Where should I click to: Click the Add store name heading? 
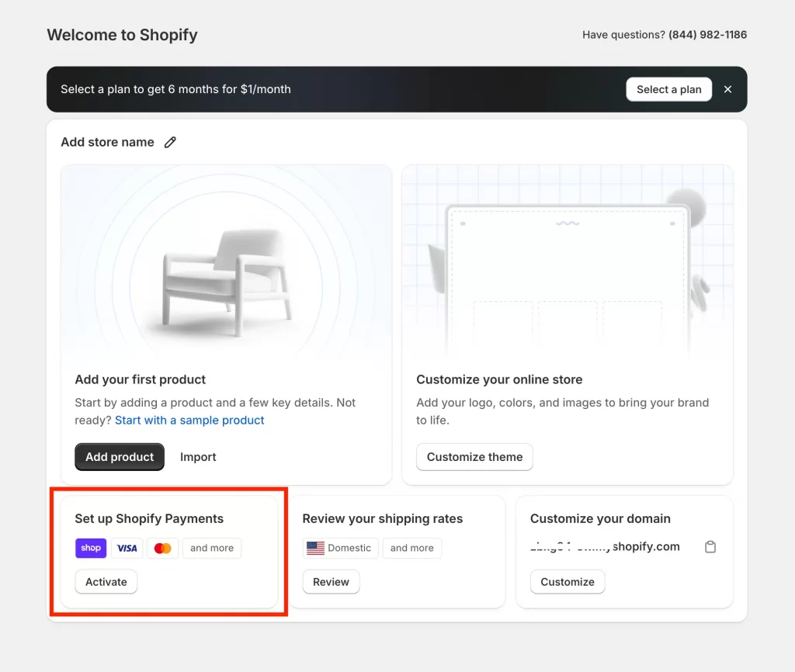(x=107, y=142)
